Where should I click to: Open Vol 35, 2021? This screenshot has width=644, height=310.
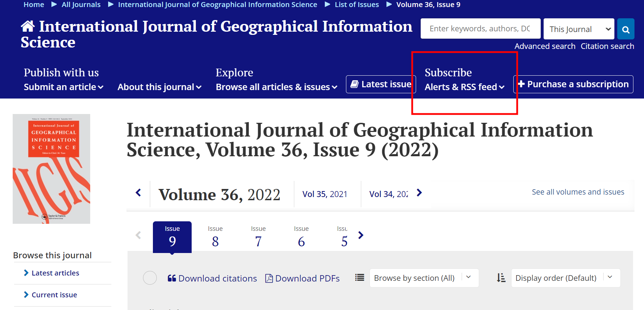pyautogui.click(x=325, y=194)
